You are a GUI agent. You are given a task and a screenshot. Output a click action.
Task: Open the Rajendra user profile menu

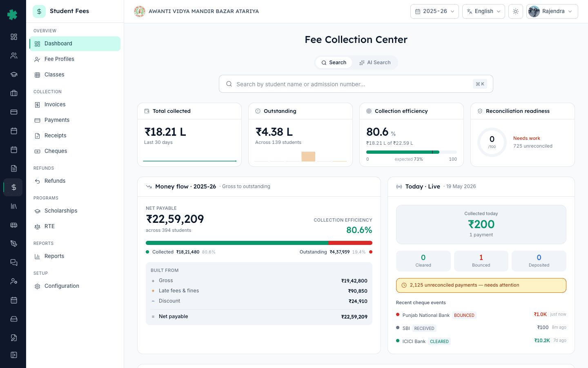pyautogui.click(x=552, y=11)
